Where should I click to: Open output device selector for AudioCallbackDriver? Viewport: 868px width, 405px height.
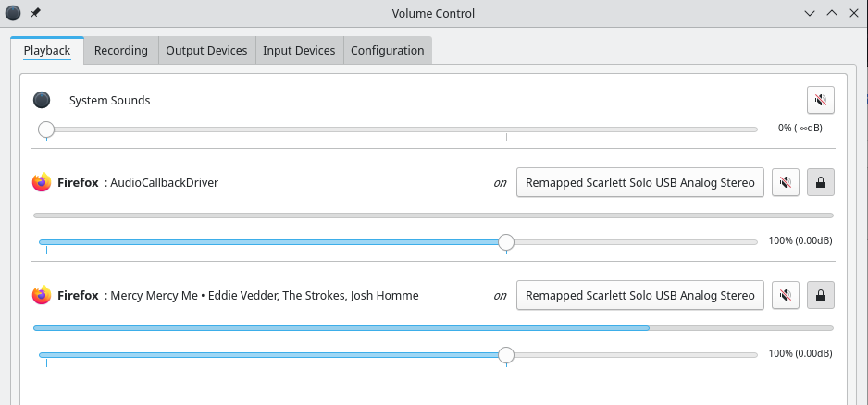[x=639, y=183]
